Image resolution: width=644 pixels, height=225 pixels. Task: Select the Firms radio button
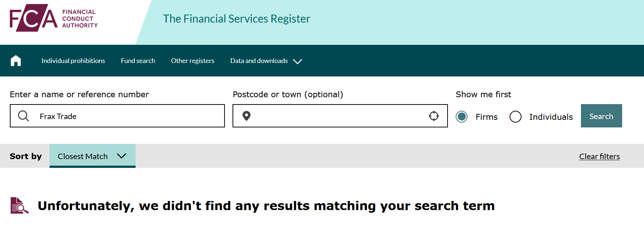click(x=461, y=117)
